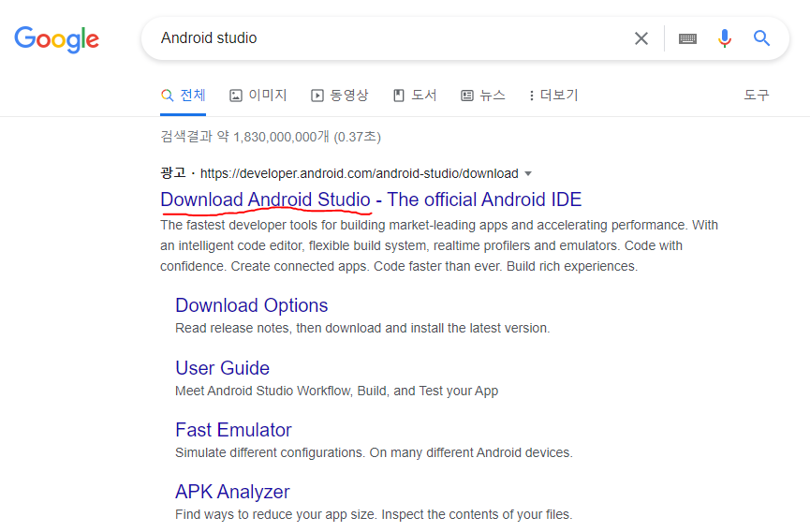Viewport: 810px width, 532px height.
Task: Open the User Guide sitelink
Action: pyautogui.click(x=222, y=368)
